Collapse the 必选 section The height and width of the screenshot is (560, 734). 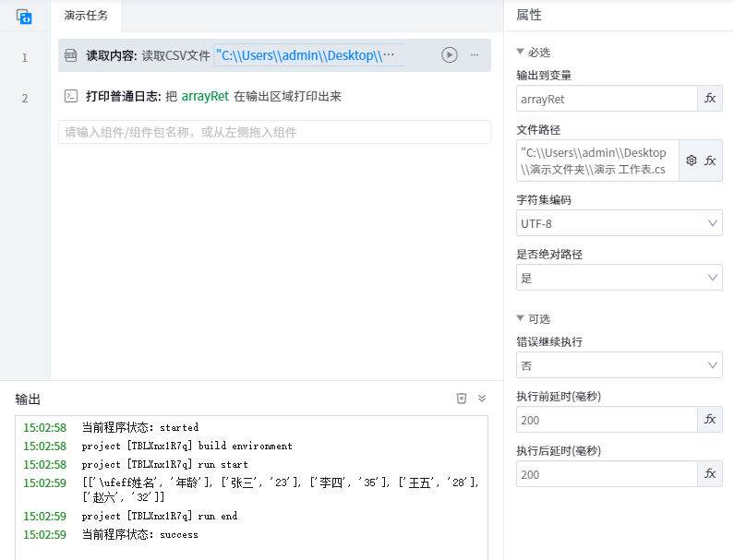pos(521,53)
